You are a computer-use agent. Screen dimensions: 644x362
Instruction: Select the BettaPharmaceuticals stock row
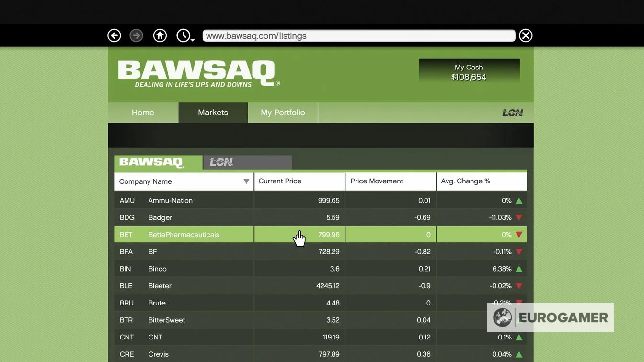[x=184, y=235]
